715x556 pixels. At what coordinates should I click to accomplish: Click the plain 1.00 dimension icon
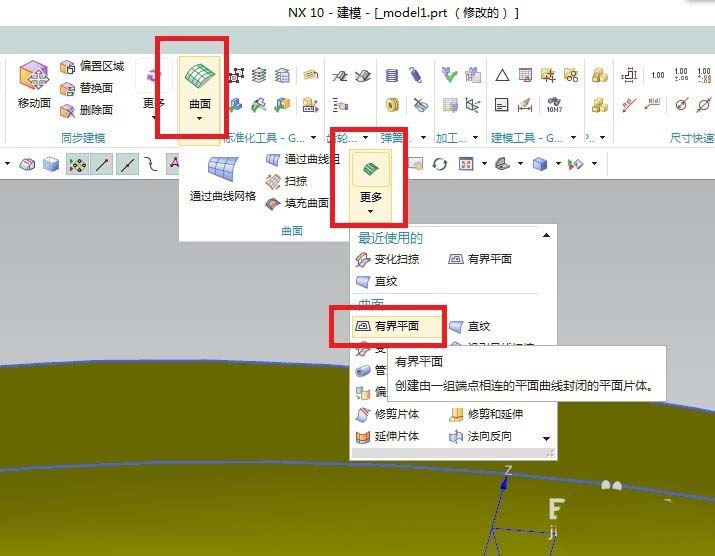[x=658, y=75]
